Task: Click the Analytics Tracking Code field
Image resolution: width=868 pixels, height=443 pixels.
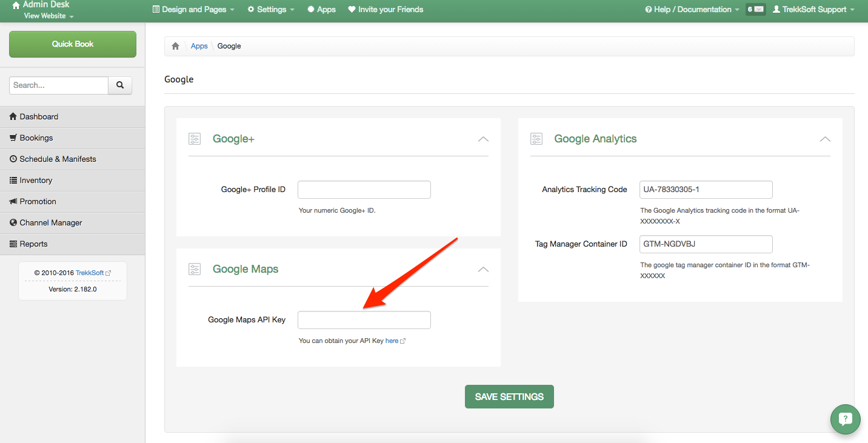Action: (x=706, y=190)
